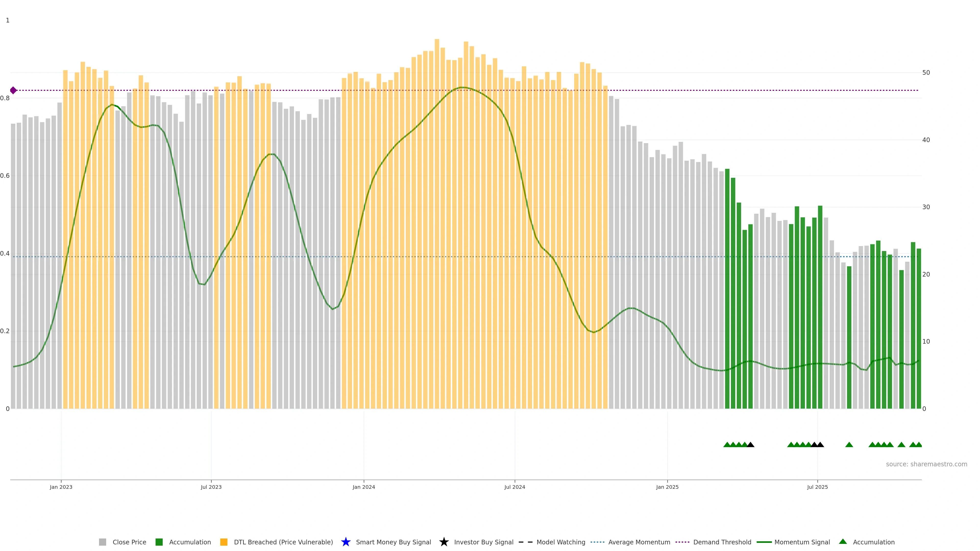Click the Jan 2023 axis label
Screen dimensions: 980x551
61,487
